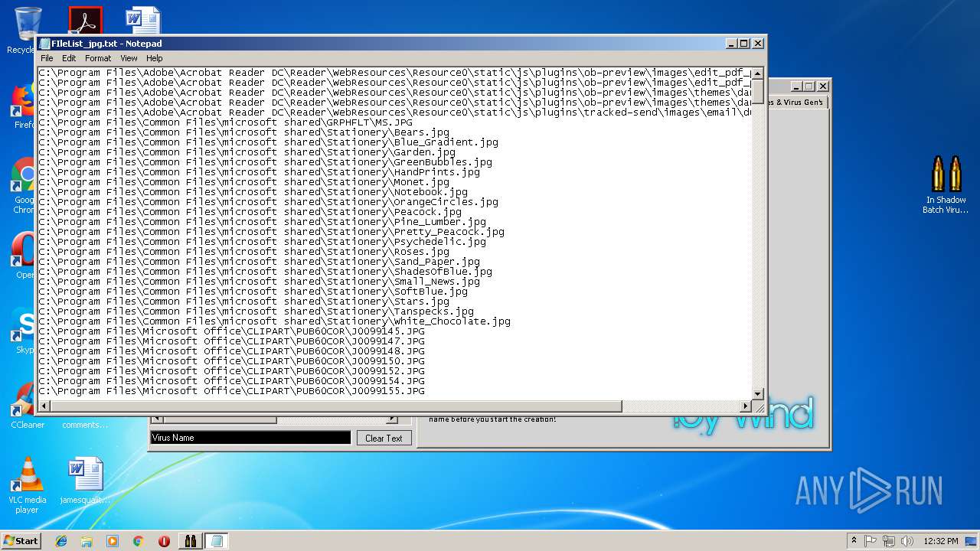This screenshot has height=551, width=980.
Task: Open the Format menu in Notepad
Action: coord(98,58)
